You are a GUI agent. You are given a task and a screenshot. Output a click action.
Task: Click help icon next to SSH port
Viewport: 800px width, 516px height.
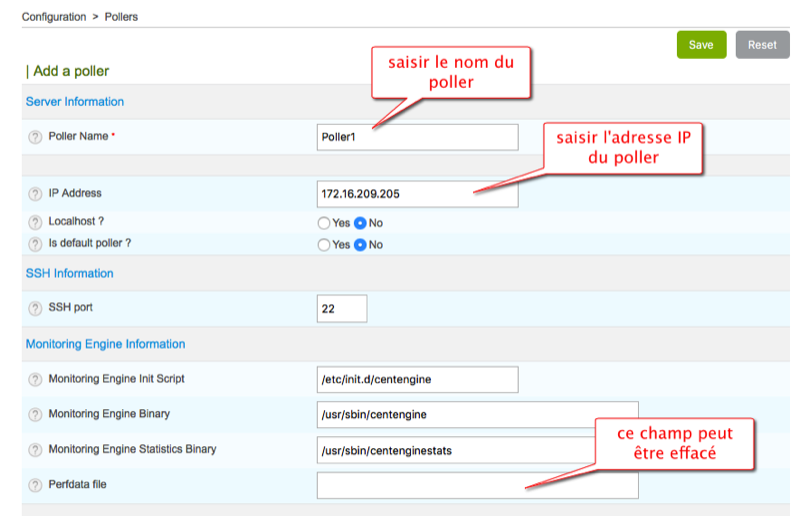tap(35, 308)
